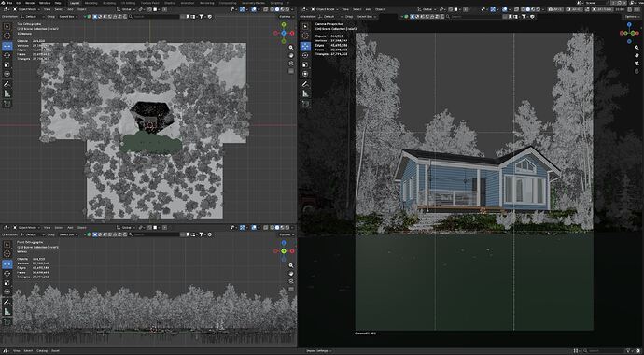
Task: Select the Add Cube tool in front viewport
Action: pos(7,321)
